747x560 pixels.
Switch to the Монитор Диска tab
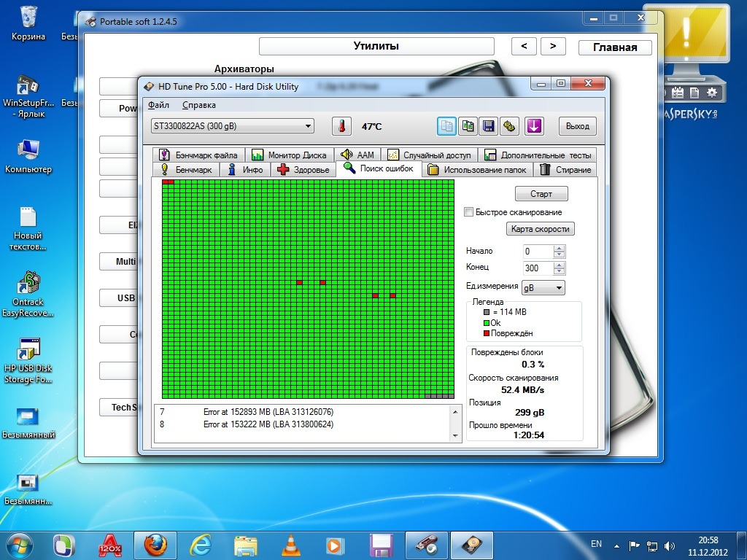(x=289, y=155)
